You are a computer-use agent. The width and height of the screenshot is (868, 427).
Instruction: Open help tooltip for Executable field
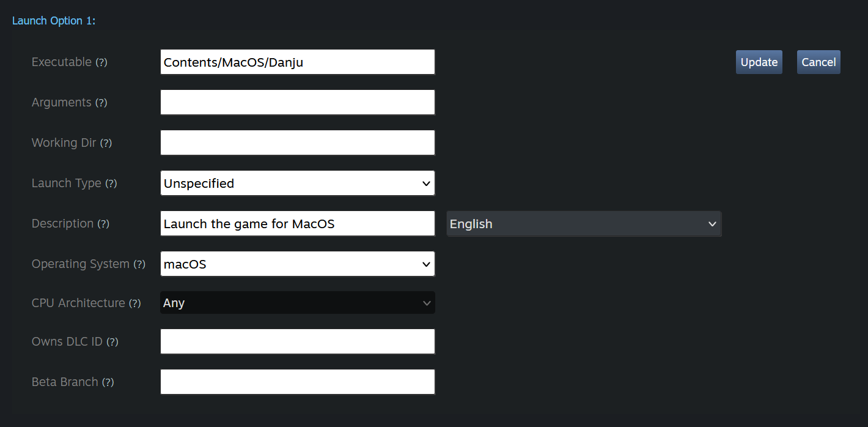103,62
